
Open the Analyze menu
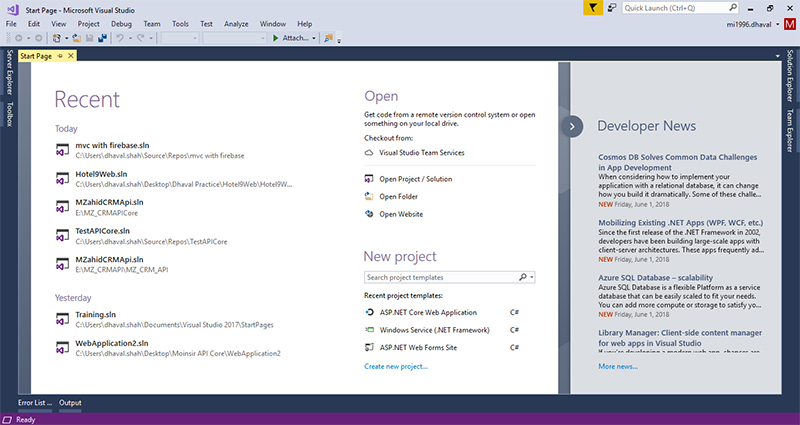click(x=237, y=22)
